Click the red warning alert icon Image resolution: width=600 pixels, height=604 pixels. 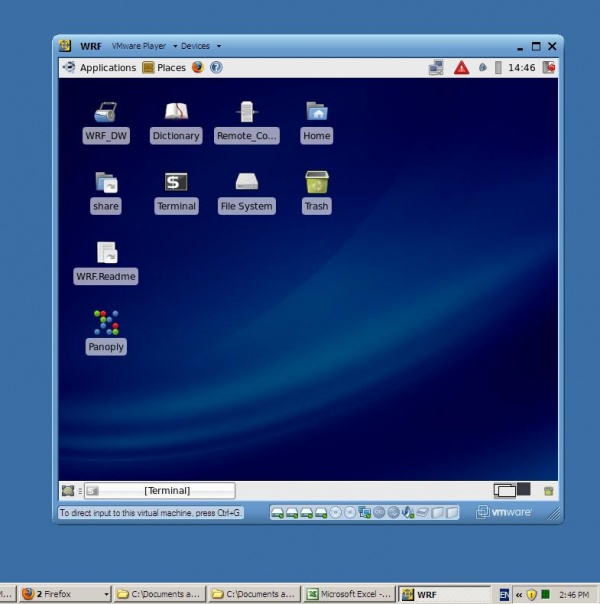click(x=461, y=68)
